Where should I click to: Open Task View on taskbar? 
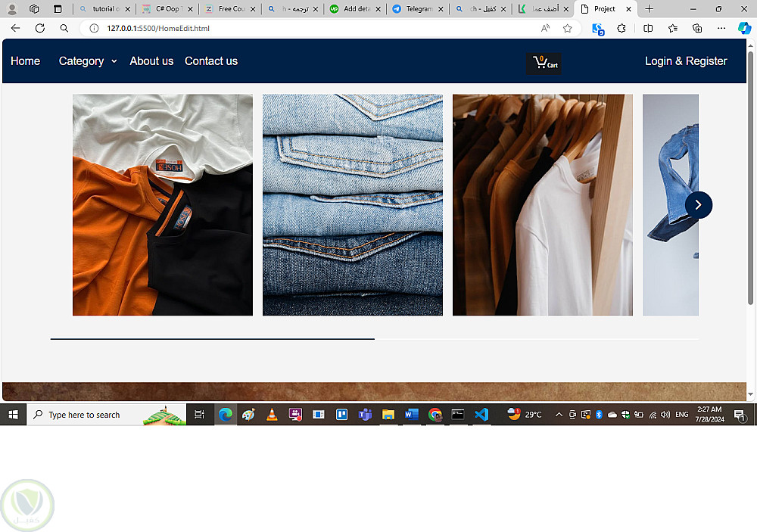point(199,415)
